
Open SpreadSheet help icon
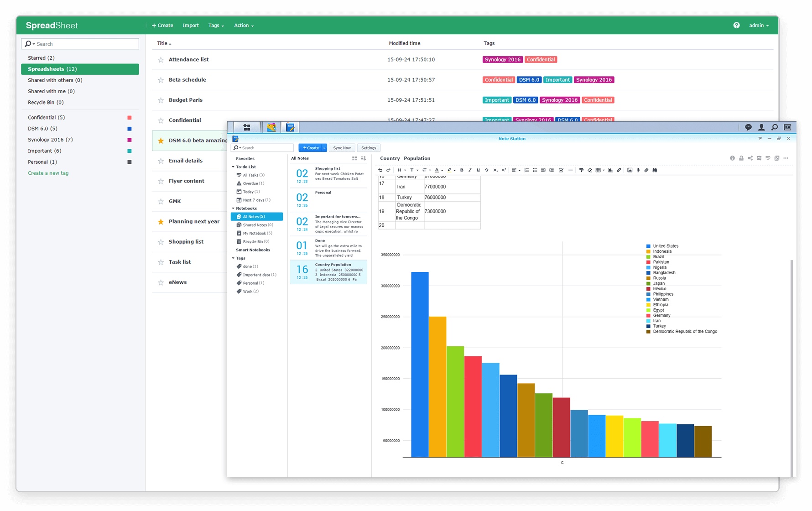(736, 26)
